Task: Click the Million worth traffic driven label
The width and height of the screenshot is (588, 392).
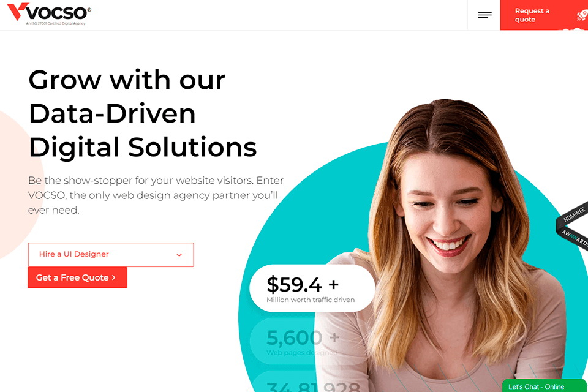Action: pos(311,300)
